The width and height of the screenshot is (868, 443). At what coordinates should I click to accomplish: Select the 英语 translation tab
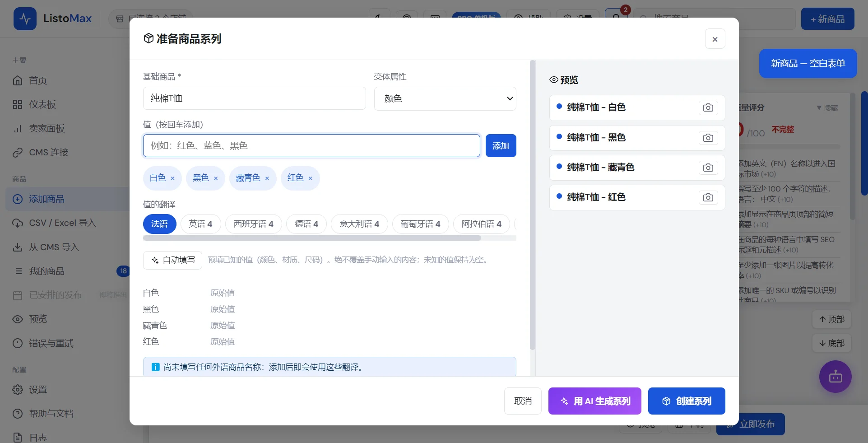coord(200,224)
